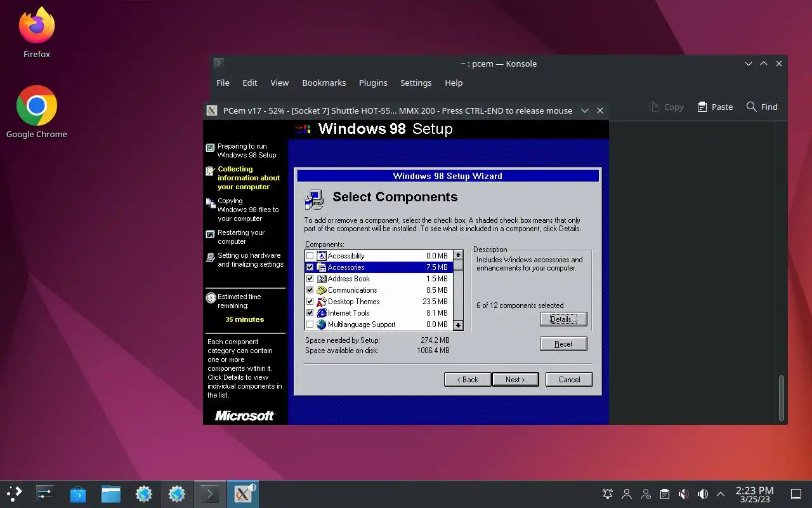Click the PCem X icon in its title bar
The height and width of the screenshot is (508, 812).
pos(213,110)
